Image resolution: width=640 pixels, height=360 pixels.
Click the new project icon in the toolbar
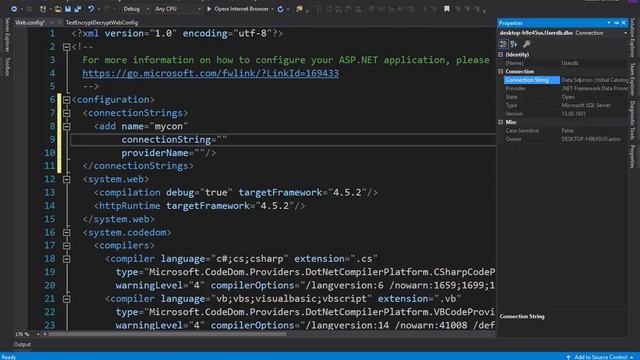click(43, 9)
